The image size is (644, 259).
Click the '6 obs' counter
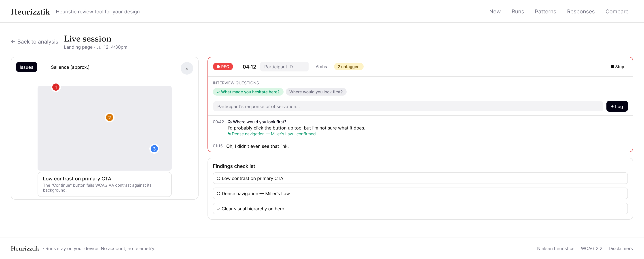coord(321,67)
